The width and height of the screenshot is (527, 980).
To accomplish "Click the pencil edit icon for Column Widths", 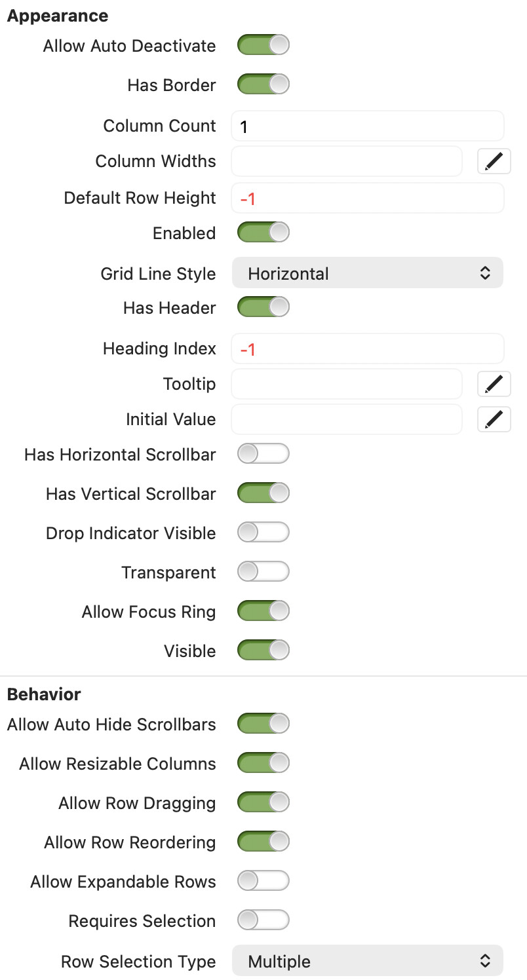I will 494,161.
